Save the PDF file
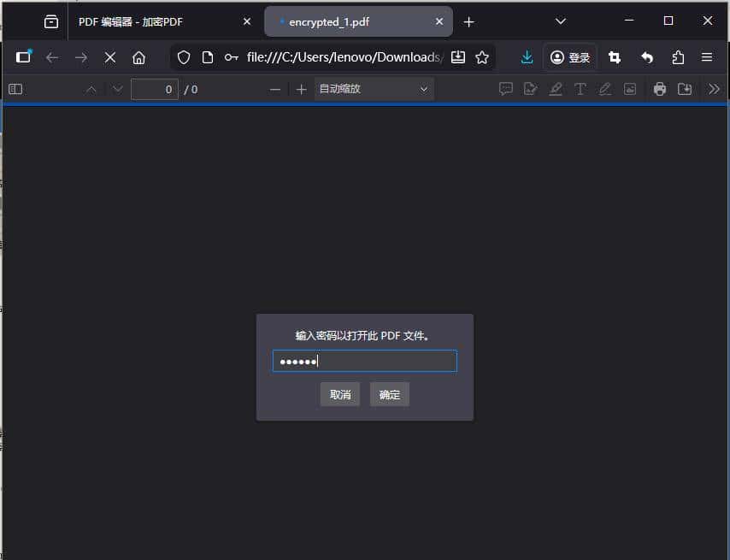The height and width of the screenshot is (560, 730). pos(684,88)
